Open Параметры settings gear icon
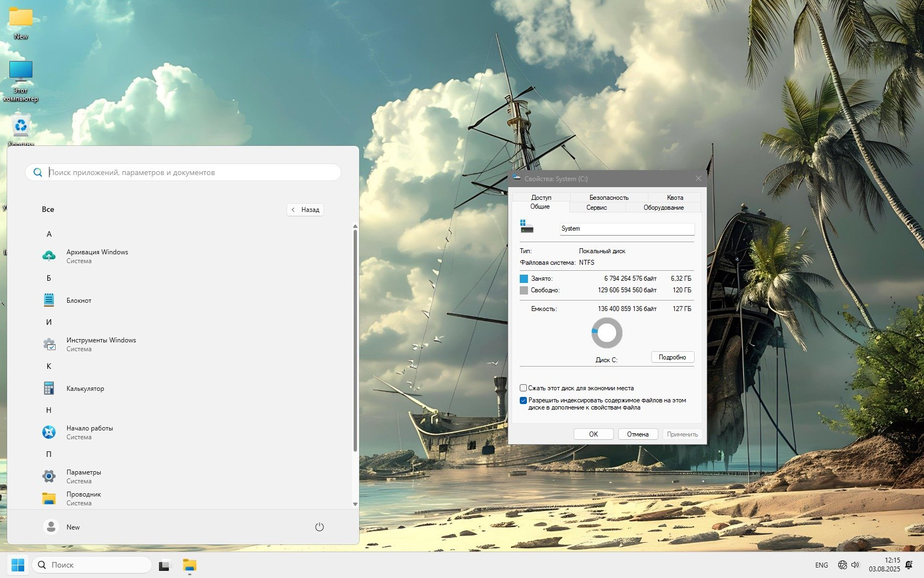The height and width of the screenshot is (578, 924). [x=49, y=476]
